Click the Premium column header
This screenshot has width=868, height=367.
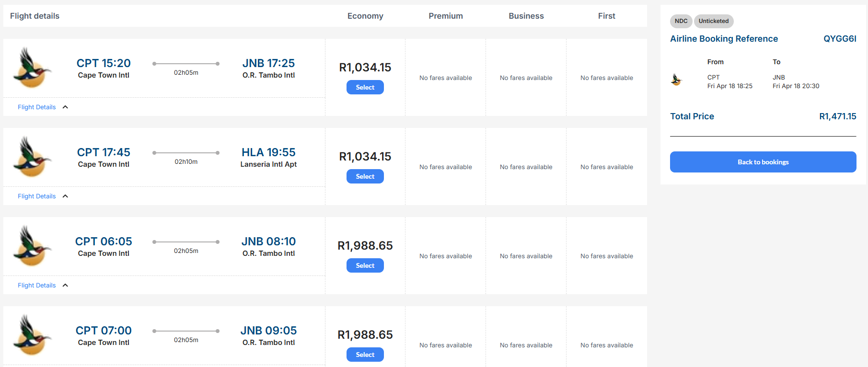pos(446,16)
